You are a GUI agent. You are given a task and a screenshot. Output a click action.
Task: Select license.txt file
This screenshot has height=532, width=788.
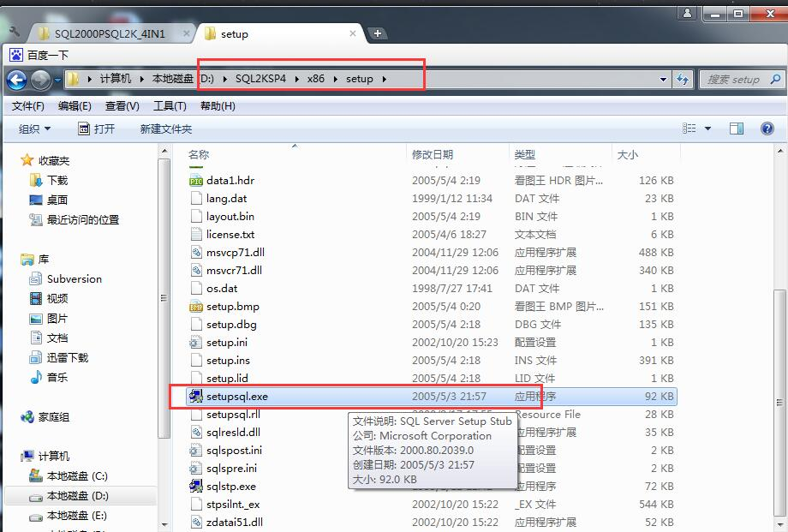point(230,235)
